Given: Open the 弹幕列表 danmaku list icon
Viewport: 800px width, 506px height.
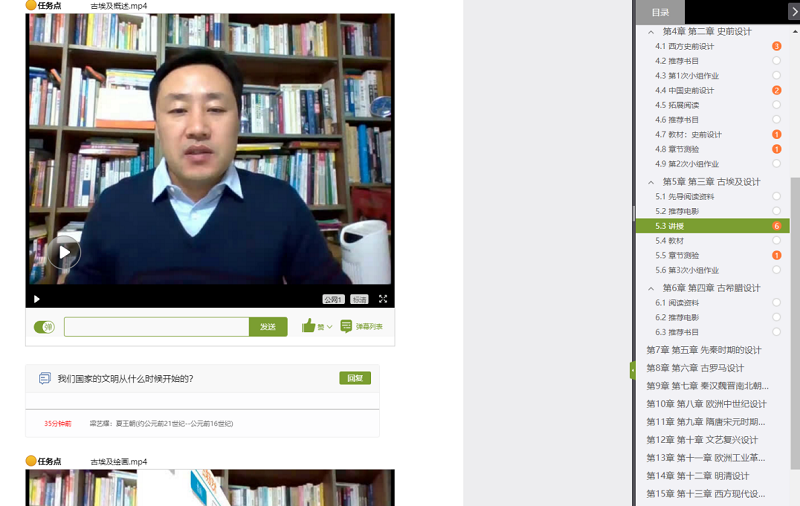Looking at the screenshot, I should click(x=346, y=326).
